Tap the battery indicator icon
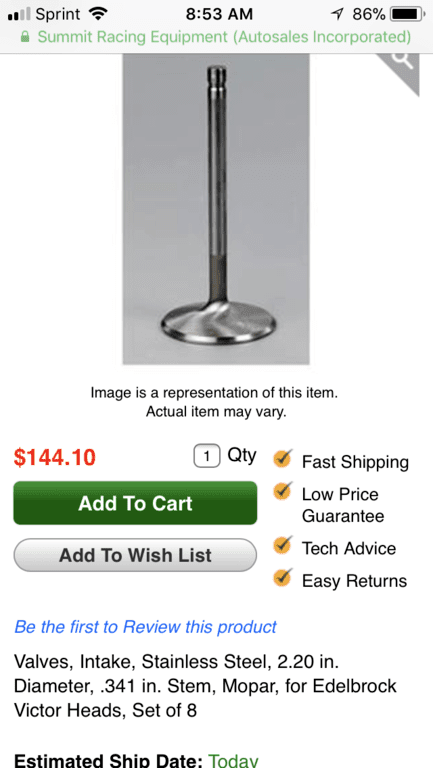This screenshot has height=768, width=433. point(408,14)
